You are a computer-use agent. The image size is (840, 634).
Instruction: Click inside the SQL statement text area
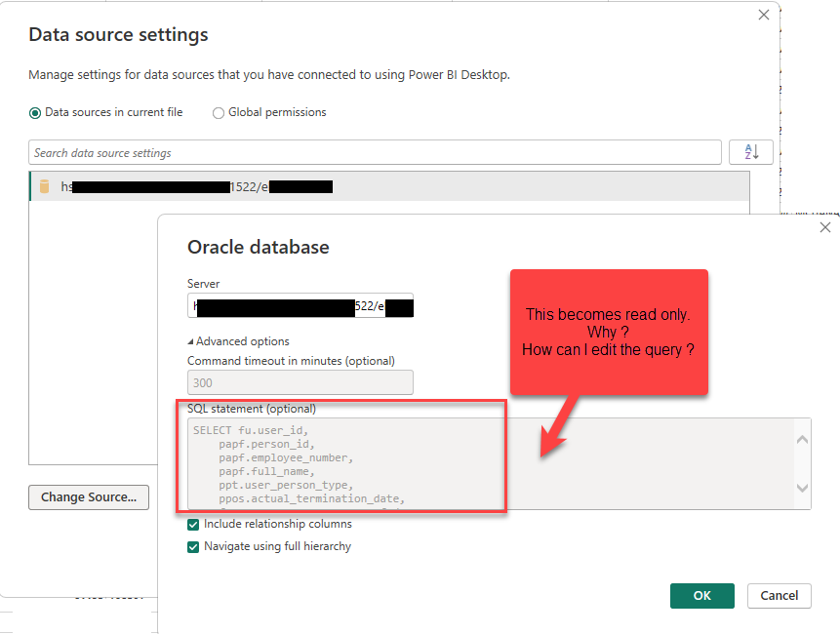tap(492, 463)
